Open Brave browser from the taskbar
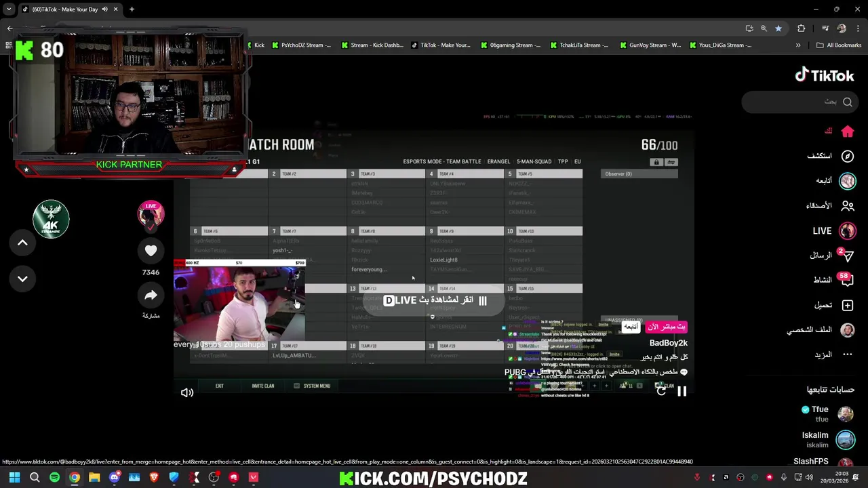 click(x=154, y=477)
